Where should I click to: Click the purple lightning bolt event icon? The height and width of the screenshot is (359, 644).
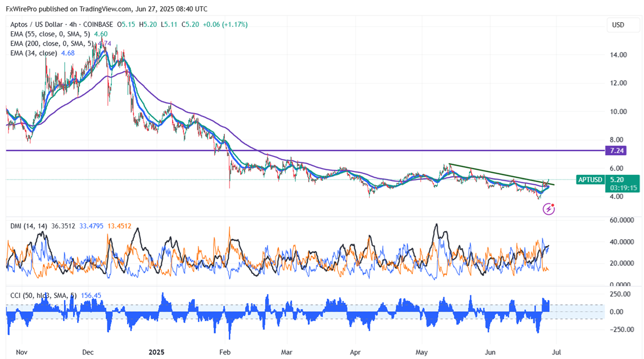[x=549, y=209]
